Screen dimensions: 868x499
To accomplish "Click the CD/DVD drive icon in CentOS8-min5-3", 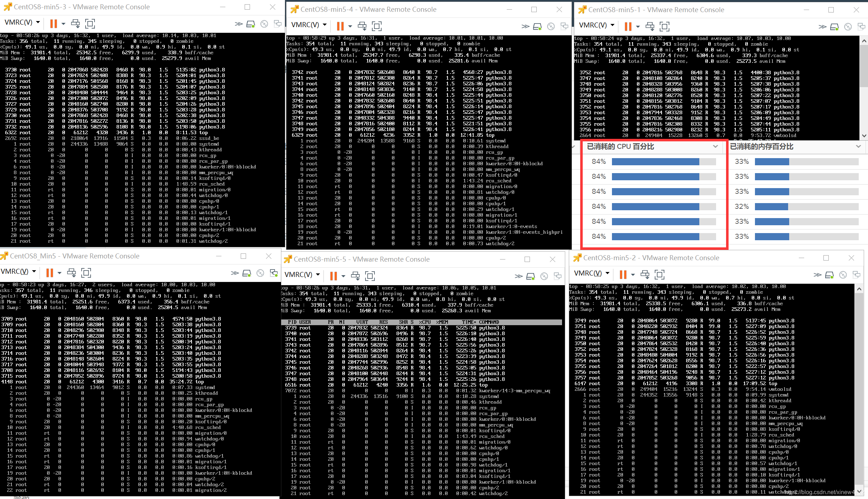I will coord(264,24).
